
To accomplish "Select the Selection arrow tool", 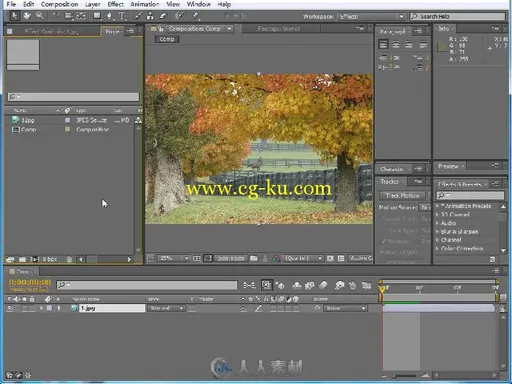I will [x=14, y=16].
